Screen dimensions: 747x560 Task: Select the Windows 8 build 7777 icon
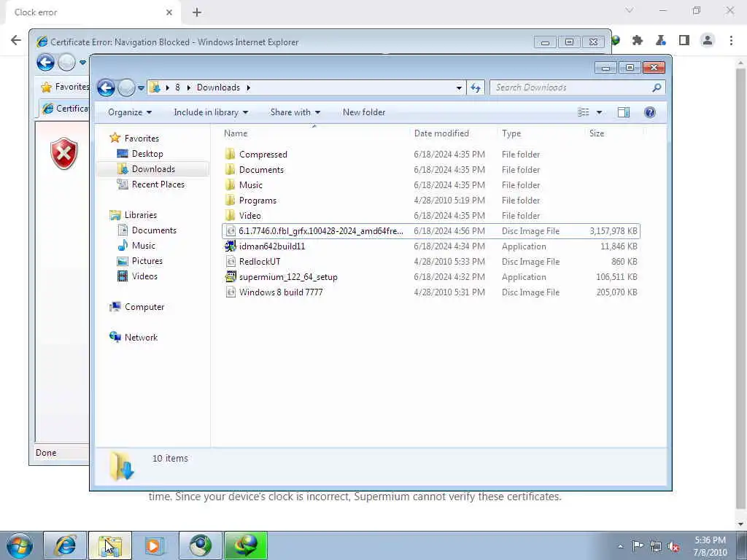point(231,292)
